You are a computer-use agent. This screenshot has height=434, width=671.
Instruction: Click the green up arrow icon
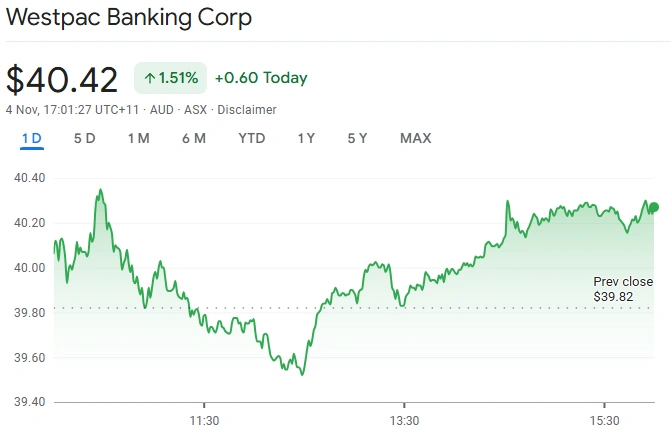pos(149,78)
